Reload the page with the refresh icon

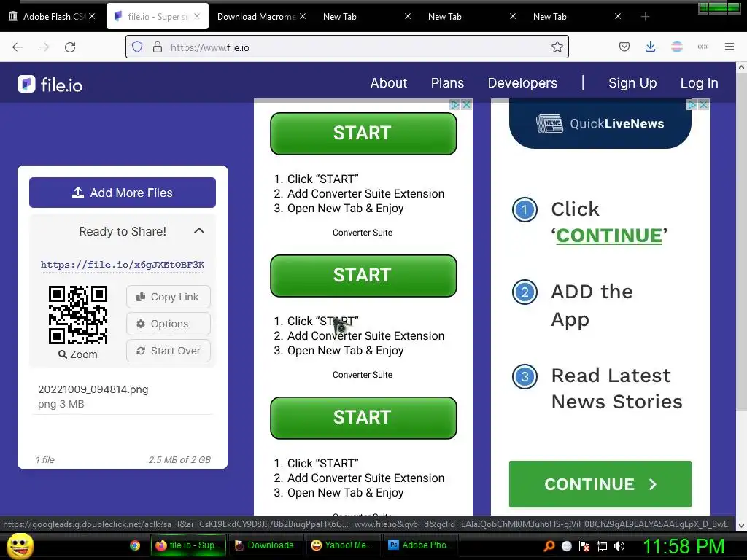tap(70, 47)
